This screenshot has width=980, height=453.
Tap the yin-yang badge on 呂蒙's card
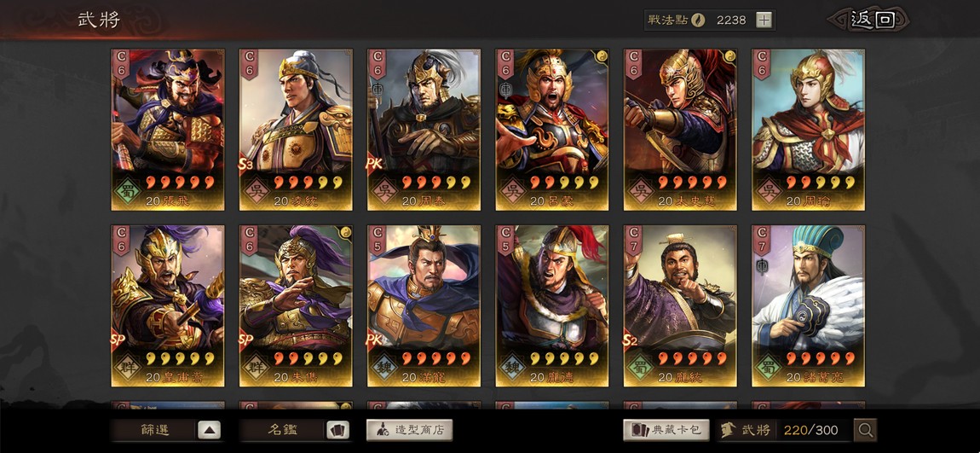point(602,57)
